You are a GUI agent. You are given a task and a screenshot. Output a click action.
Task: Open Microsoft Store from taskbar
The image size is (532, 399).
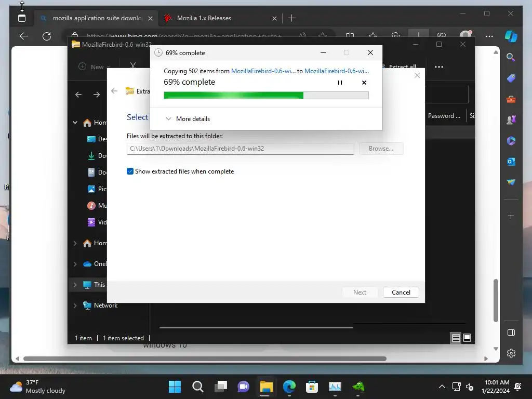312,387
